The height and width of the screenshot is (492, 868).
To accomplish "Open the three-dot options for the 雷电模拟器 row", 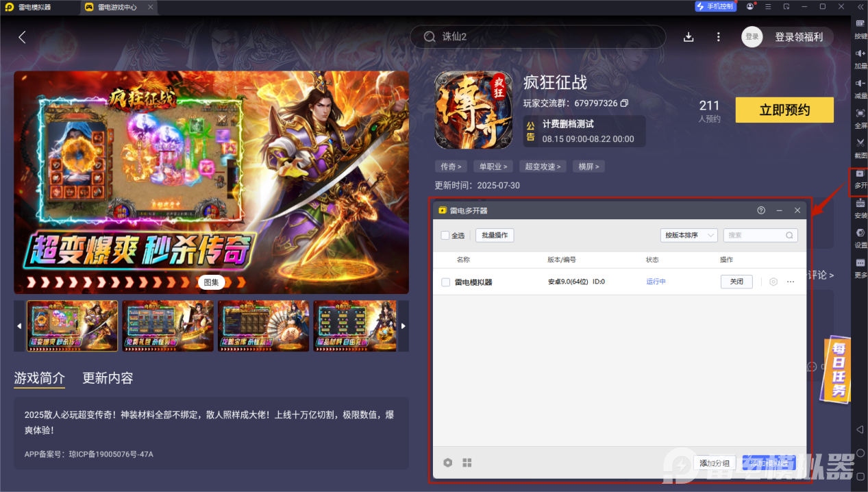I will point(791,282).
